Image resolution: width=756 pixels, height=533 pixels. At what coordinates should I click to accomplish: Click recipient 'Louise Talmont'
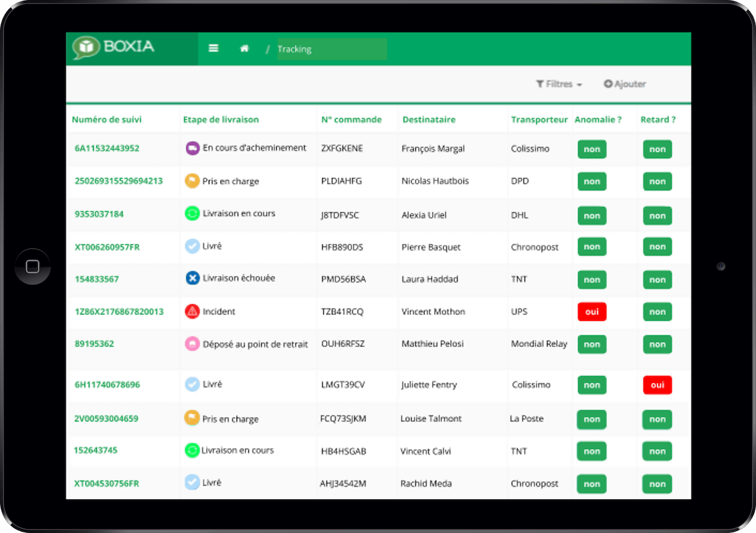[x=431, y=418]
